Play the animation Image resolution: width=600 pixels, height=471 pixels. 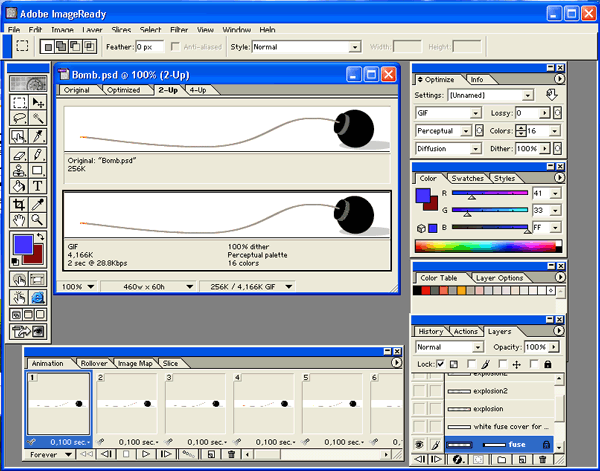click(145, 454)
